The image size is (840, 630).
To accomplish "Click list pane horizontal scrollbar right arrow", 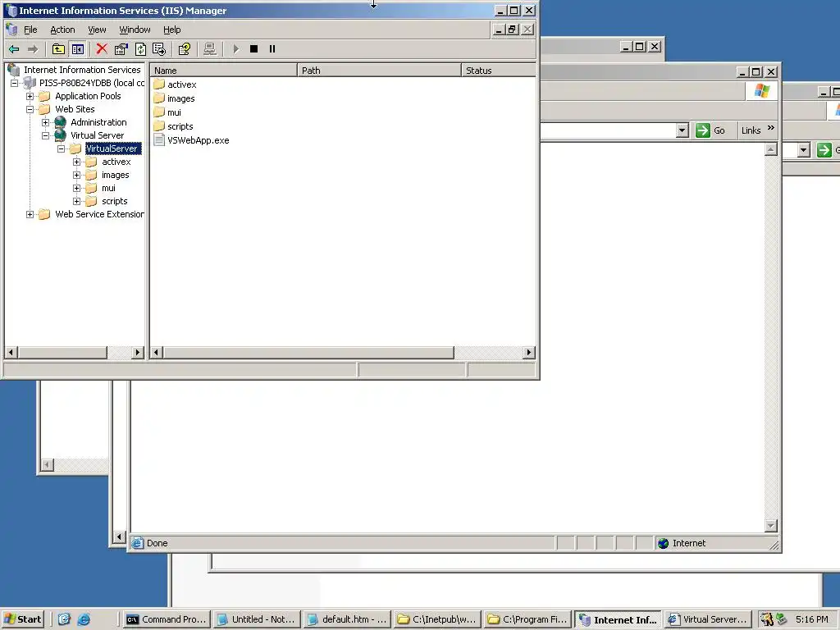I will coord(529,353).
